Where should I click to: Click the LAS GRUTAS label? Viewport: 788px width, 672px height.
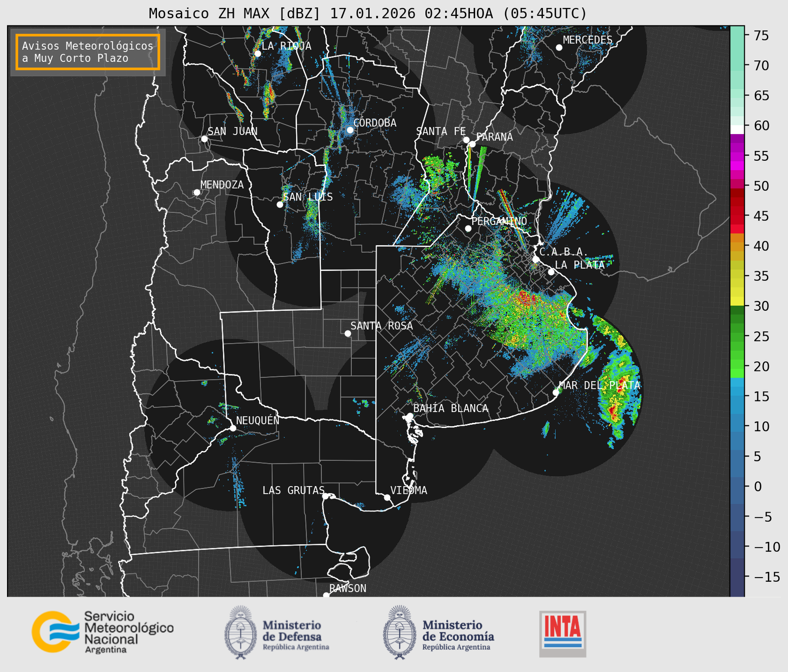point(293,490)
